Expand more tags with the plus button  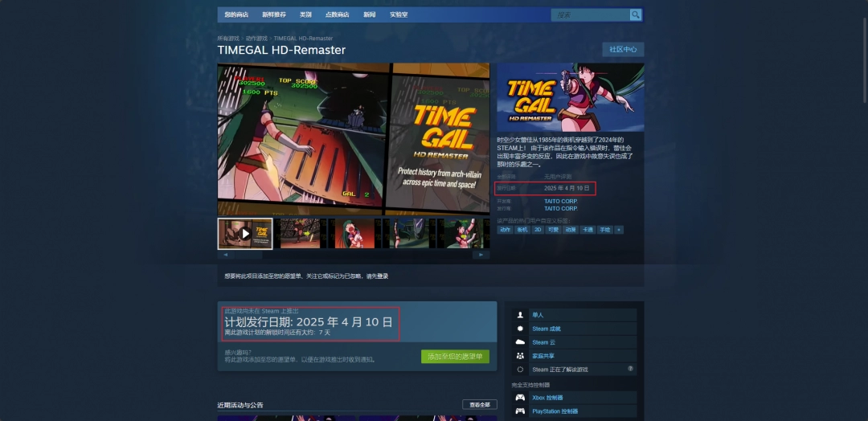click(x=619, y=230)
